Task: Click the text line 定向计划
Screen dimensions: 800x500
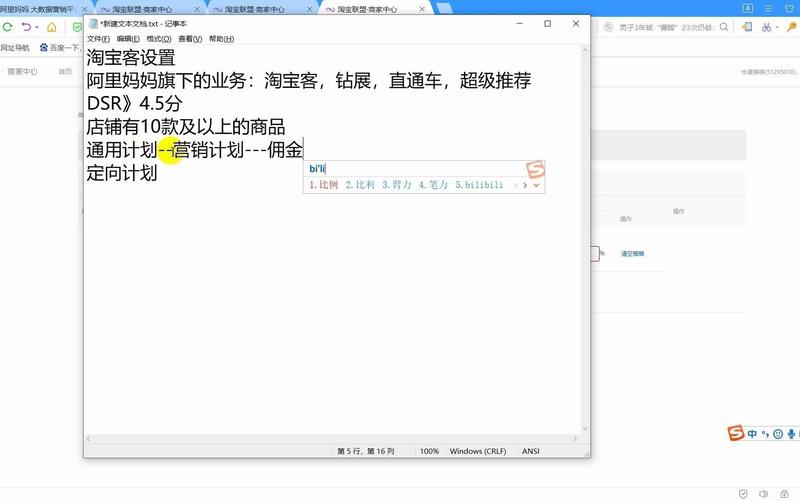Action: click(122, 173)
